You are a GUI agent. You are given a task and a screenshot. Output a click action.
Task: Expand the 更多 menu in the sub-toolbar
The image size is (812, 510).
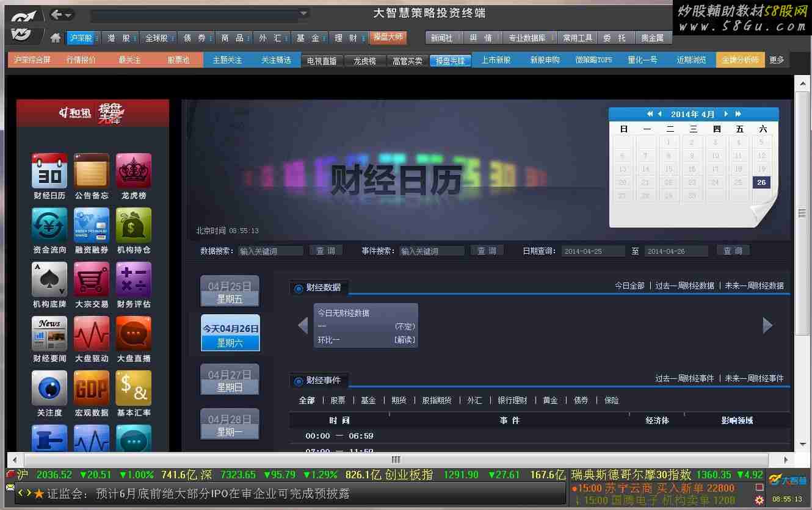coord(777,60)
